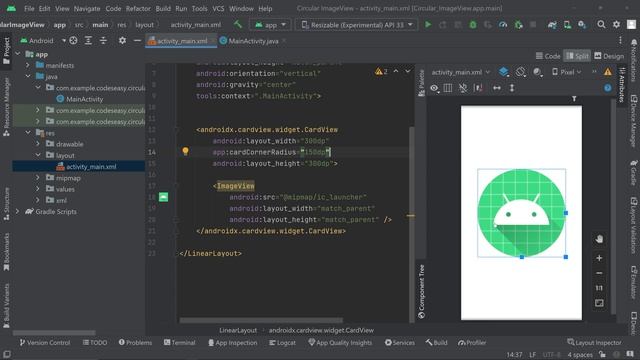Toggle horizontal expand arrows icon
This screenshot has height=360, width=640.
(x=497, y=88)
